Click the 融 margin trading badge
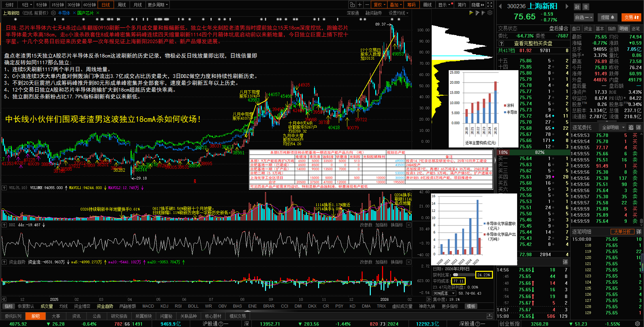 tap(577, 7)
